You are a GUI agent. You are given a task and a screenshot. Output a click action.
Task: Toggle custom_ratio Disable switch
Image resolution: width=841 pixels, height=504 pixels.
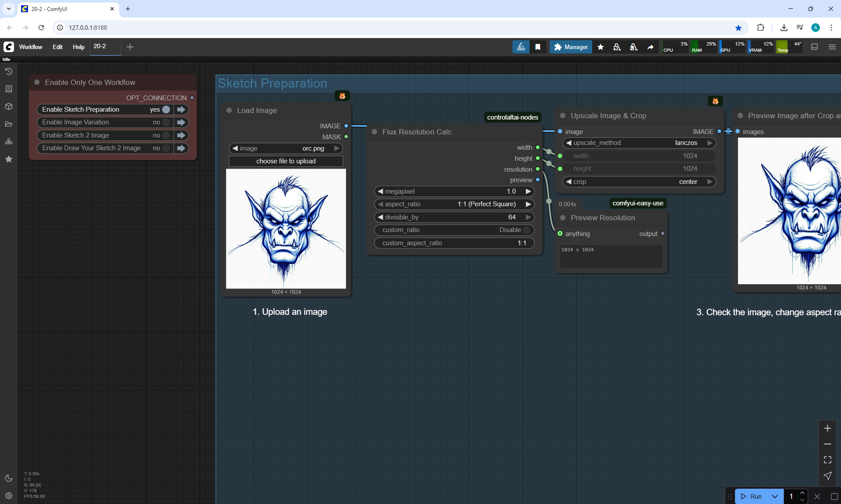click(527, 230)
